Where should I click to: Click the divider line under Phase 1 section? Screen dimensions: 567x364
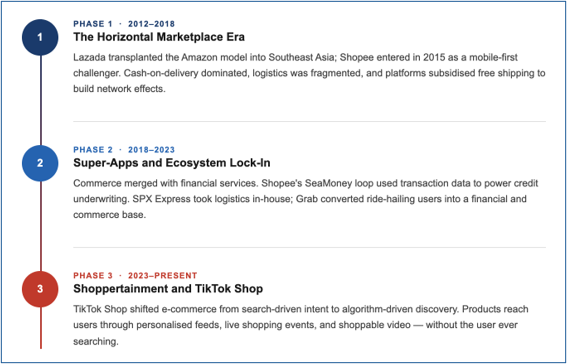point(309,121)
